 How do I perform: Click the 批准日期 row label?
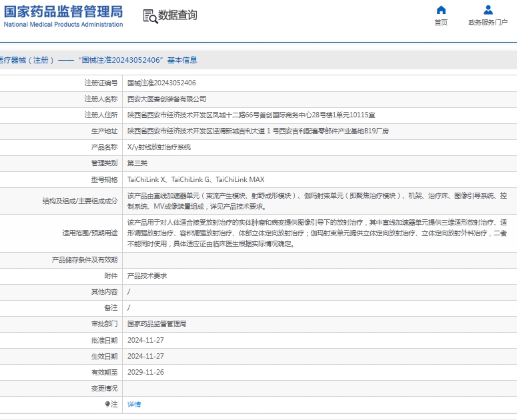(x=104, y=340)
